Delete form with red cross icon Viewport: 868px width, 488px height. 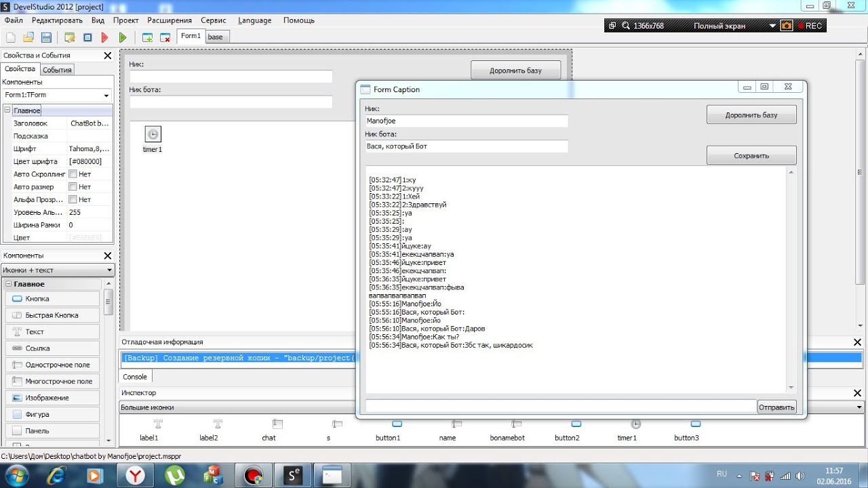165,37
